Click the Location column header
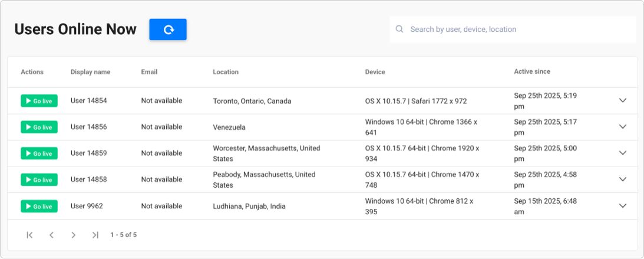644x259 pixels. (x=226, y=72)
